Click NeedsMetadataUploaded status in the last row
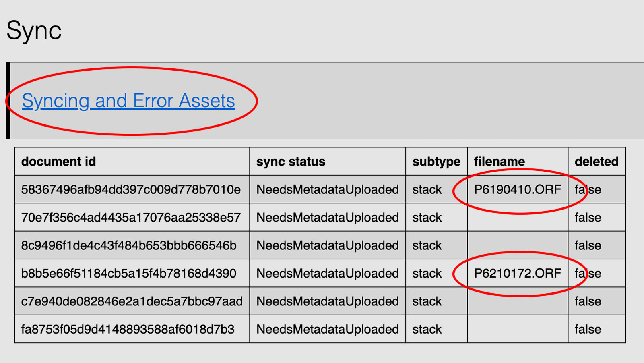The image size is (644, 363). click(x=327, y=329)
